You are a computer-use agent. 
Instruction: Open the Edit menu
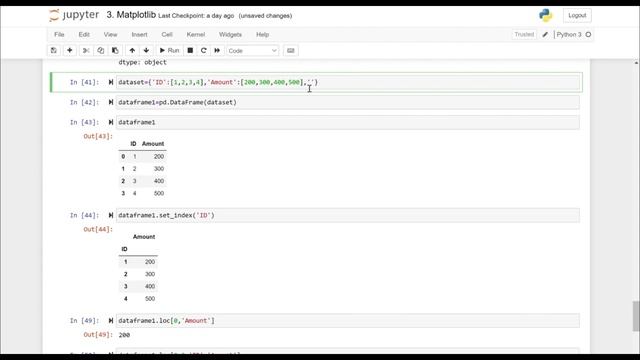pos(84,35)
